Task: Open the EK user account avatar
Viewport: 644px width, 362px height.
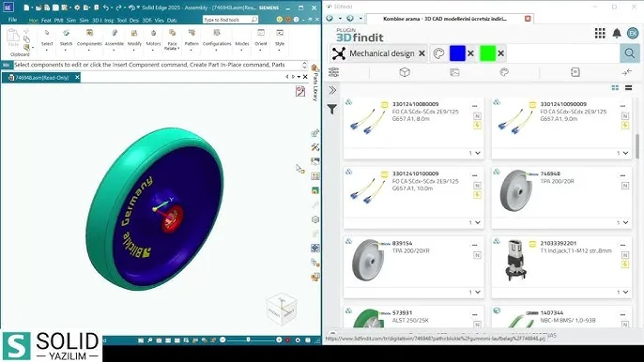Action: tap(633, 33)
